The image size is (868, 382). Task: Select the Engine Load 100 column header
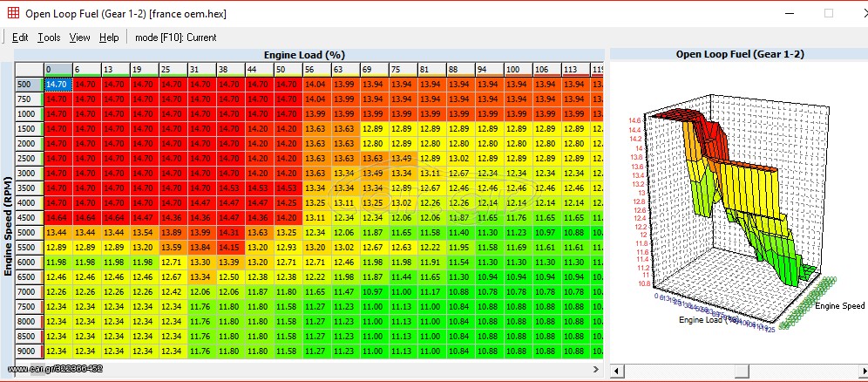519,69
